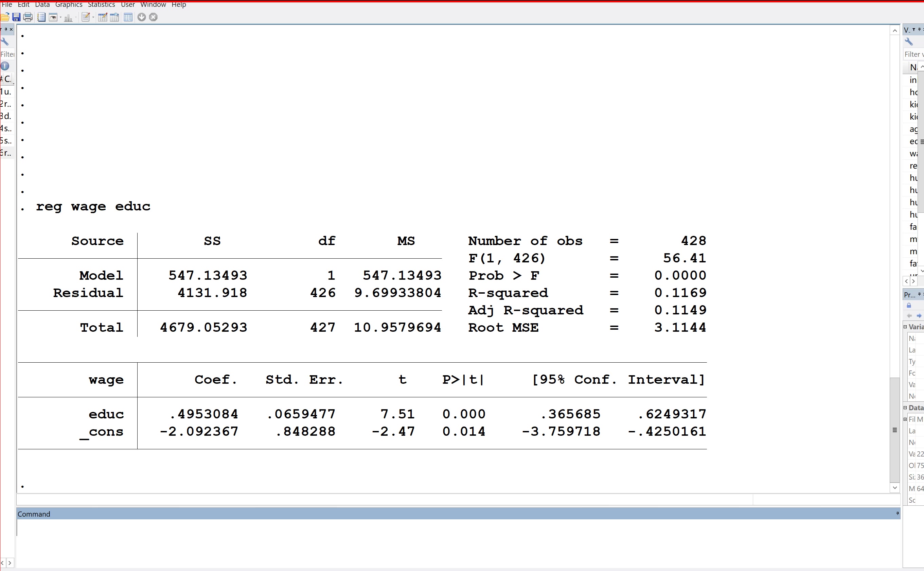The image size is (924, 571).
Task: Click the Save floppy disk icon
Action: [16, 17]
